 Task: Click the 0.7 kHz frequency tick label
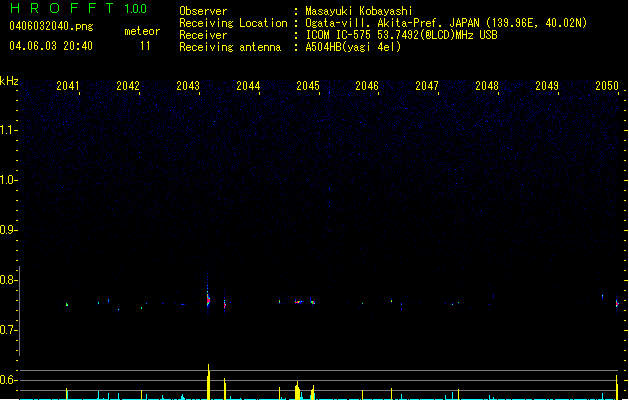click(8, 330)
